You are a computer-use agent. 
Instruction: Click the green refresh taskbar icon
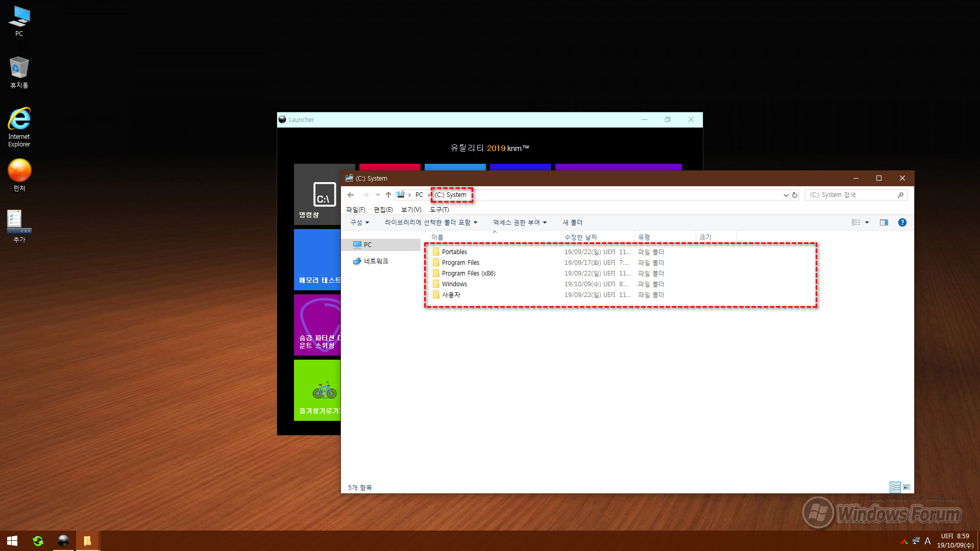pos(38,541)
